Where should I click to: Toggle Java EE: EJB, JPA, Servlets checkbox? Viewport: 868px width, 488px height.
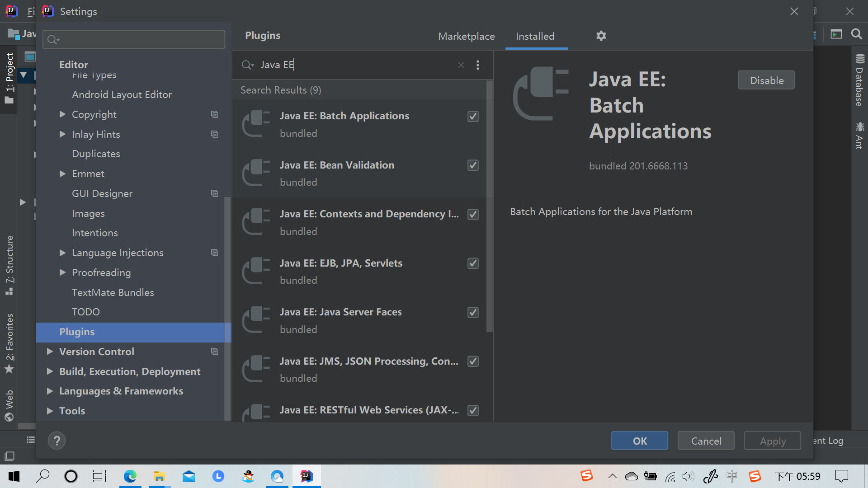coord(473,263)
